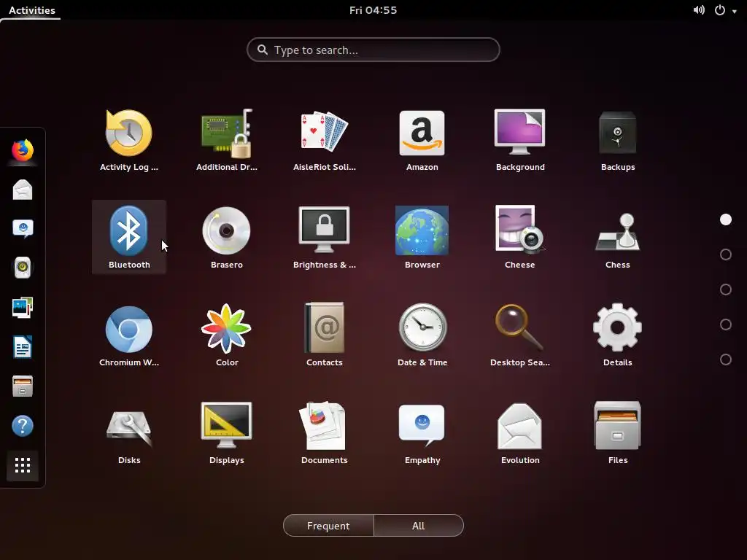This screenshot has height=560, width=747.
Task: Launch Documents app
Action: 325,433
